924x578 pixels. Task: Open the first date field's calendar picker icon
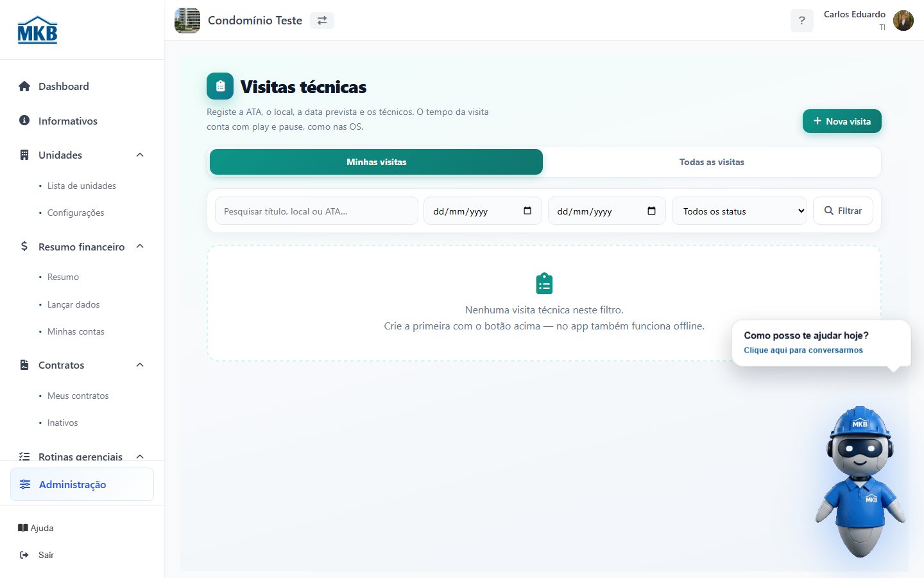[x=527, y=211]
